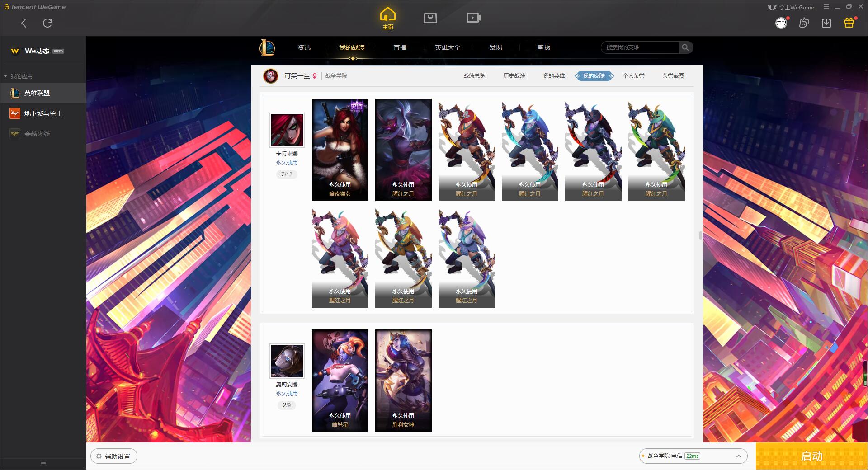Click the Tencent WeGame logo
Viewport: 868px width, 470px height.
(x=35, y=7)
